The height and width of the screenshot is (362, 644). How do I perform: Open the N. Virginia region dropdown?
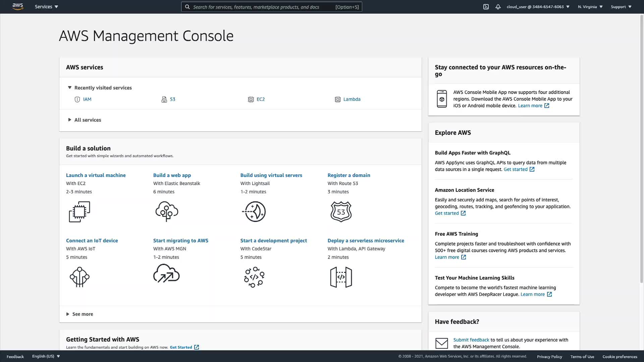(590, 7)
